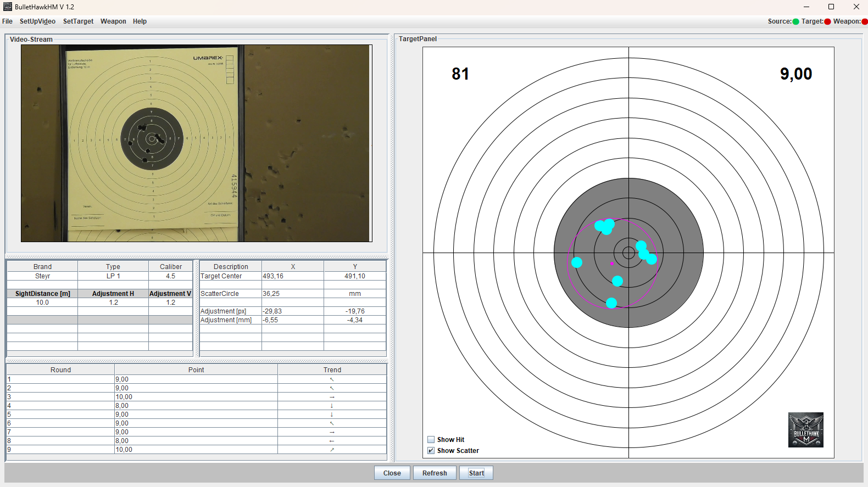This screenshot has height=487, width=868.
Task: Click the BulletHawk logo in the target panel
Action: 805,430
